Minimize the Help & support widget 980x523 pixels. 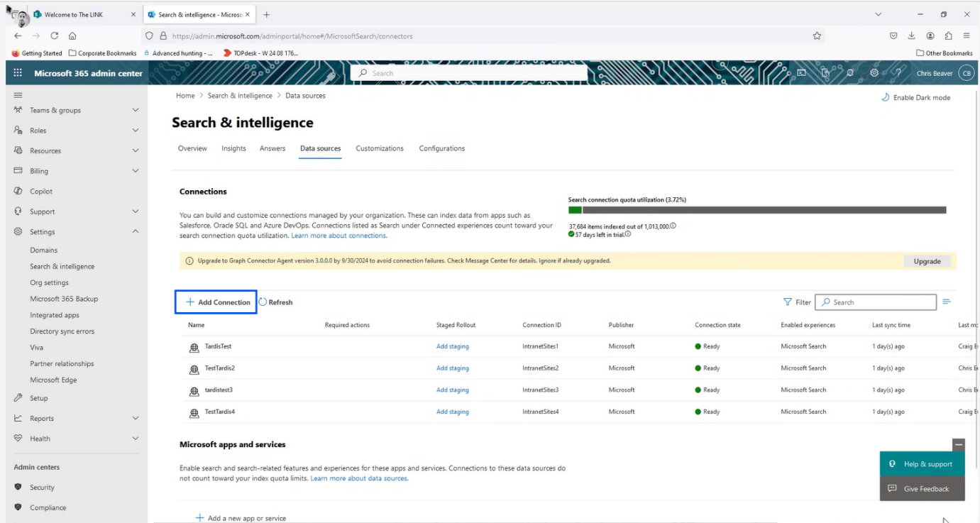pyautogui.click(x=959, y=444)
